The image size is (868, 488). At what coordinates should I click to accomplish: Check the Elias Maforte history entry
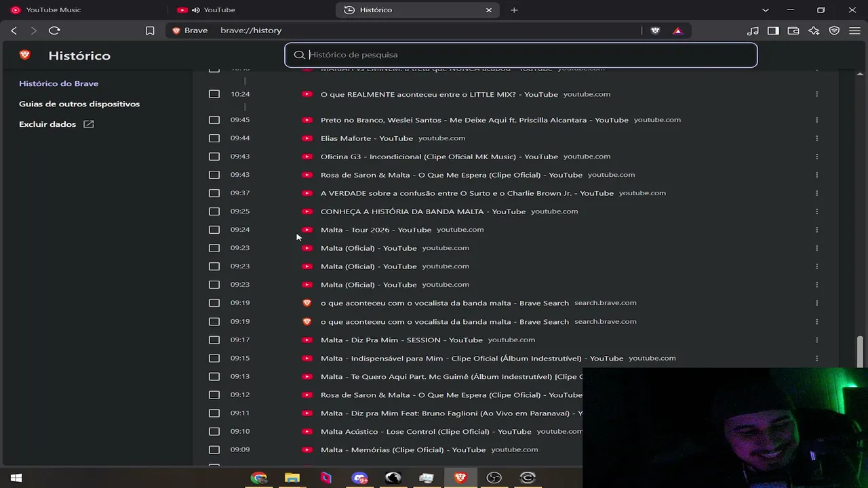click(214, 138)
